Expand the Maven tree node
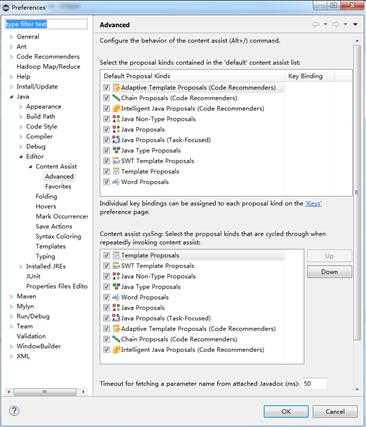 (x=11, y=296)
